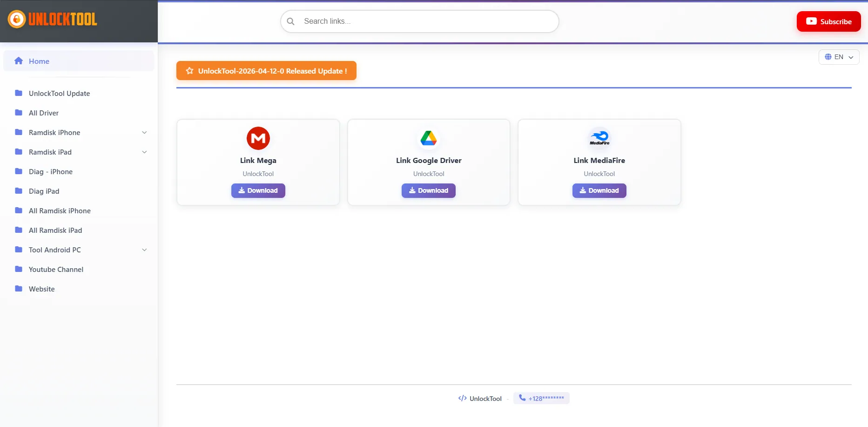Screen dimensions: 868x427
Task: Click the Diag - iPhone folder icon
Action: tap(19, 171)
